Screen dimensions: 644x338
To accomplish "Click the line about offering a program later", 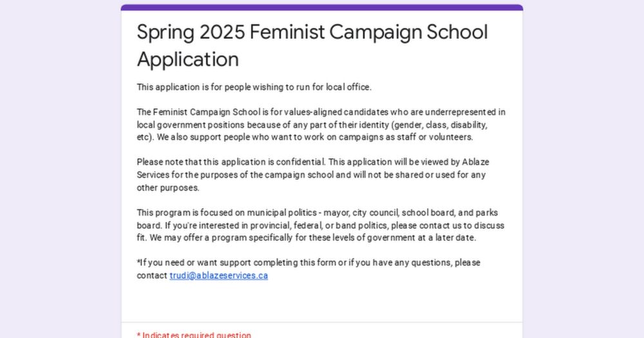I will pos(306,238).
